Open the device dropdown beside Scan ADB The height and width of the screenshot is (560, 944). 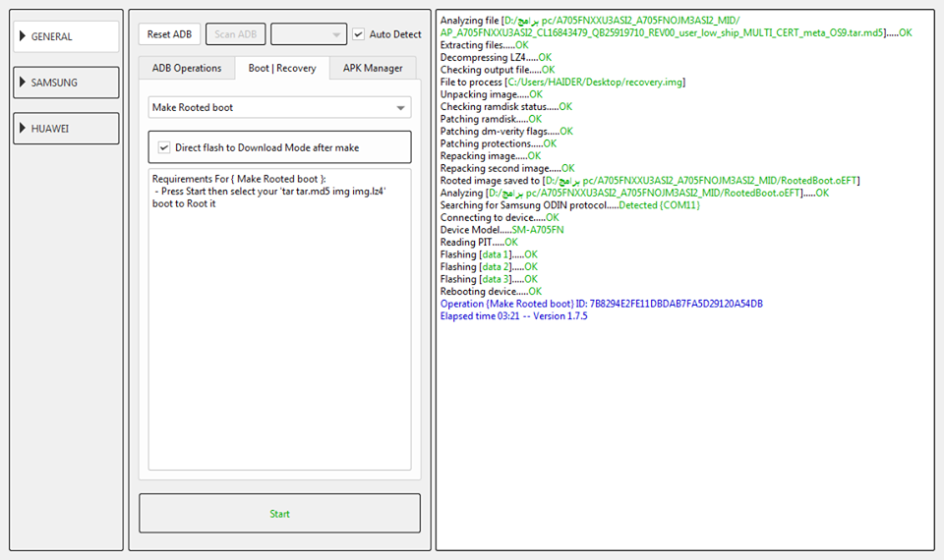(309, 34)
